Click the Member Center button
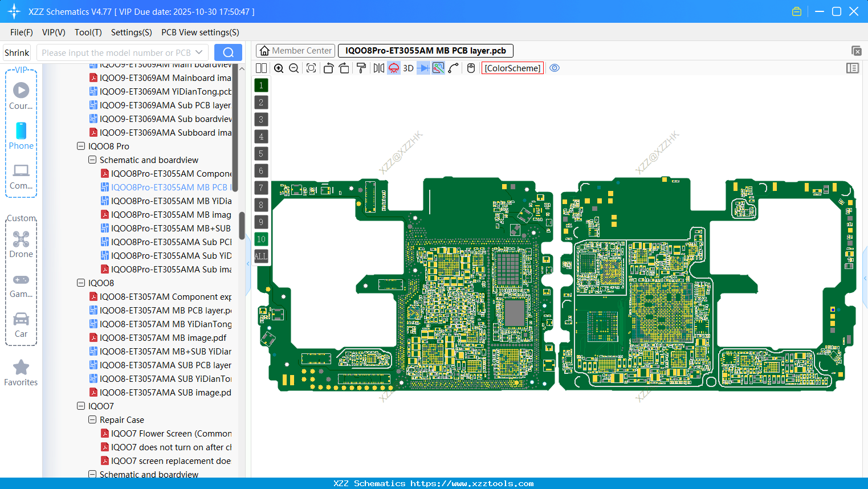Viewport: 868px width, 489px height. [295, 50]
